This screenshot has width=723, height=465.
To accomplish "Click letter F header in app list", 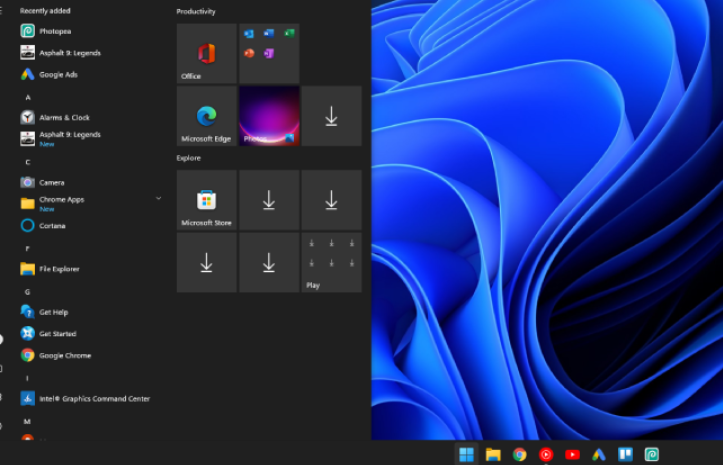I will (x=28, y=249).
